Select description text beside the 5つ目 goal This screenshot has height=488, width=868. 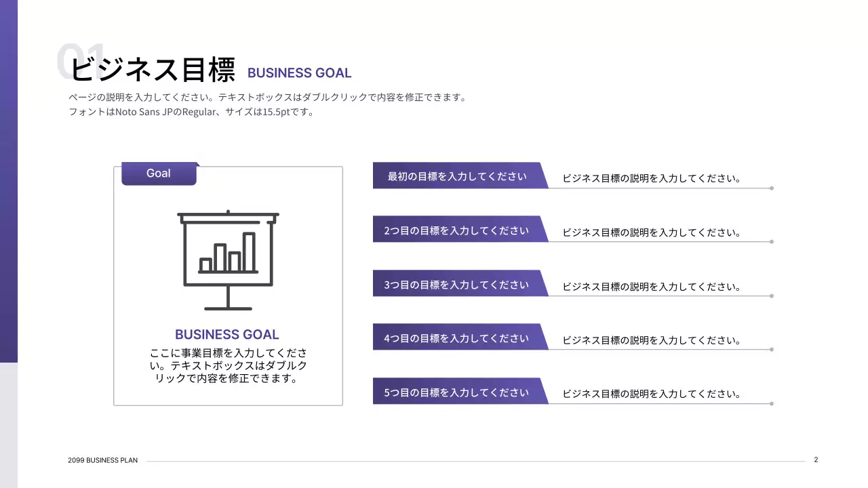tap(651, 394)
